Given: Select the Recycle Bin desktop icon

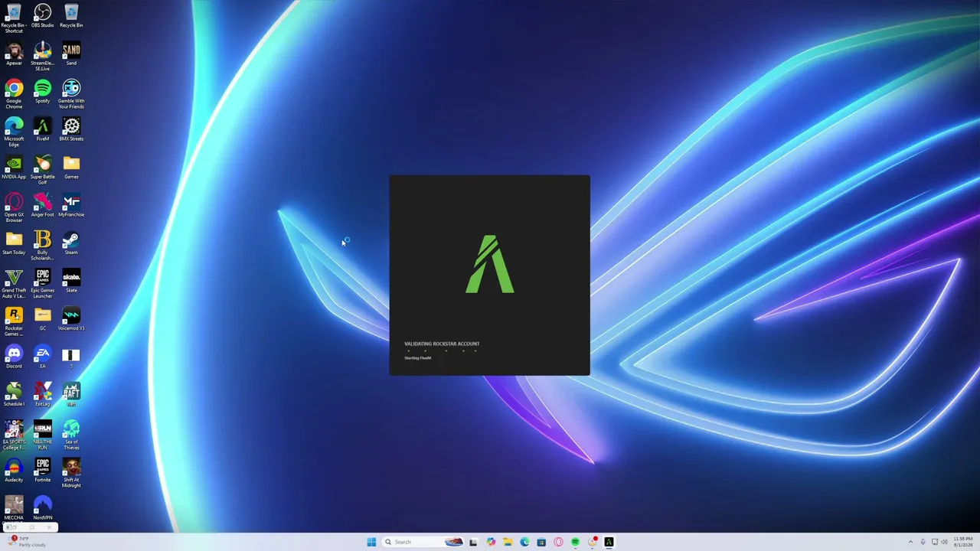Looking at the screenshot, I should (x=71, y=15).
